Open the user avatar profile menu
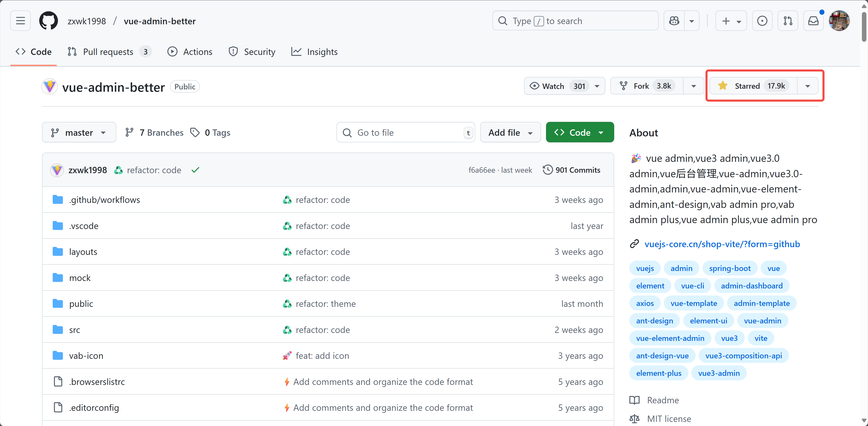 coord(839,21)
